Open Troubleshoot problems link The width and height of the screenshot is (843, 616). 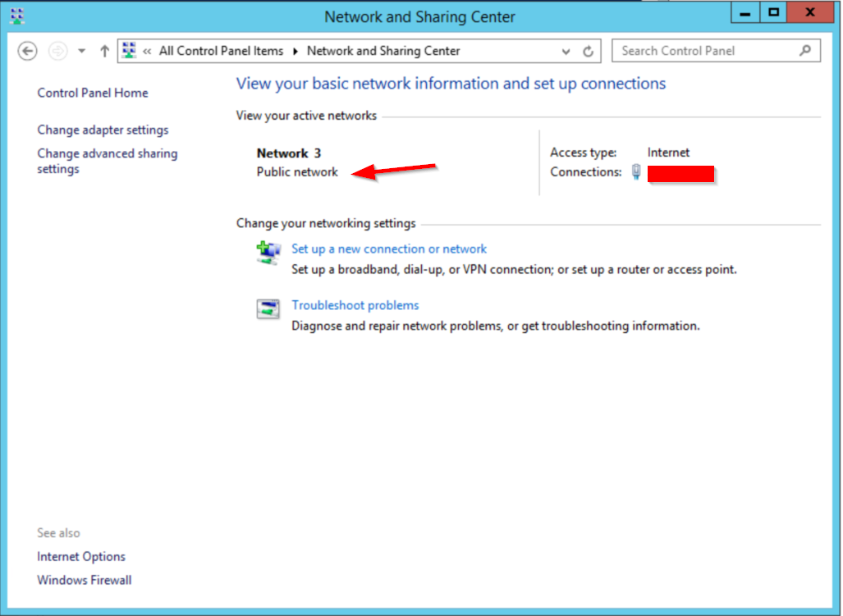click(355, 306)
